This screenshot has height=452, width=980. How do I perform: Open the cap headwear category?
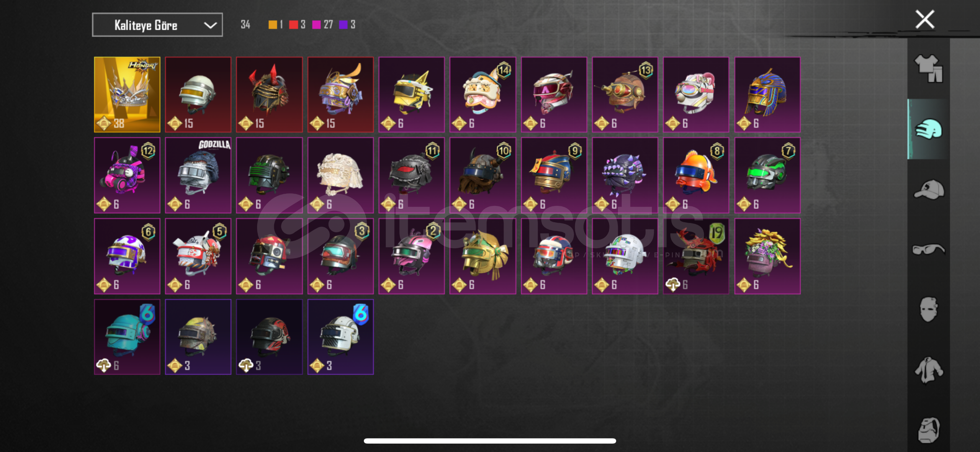929,190
